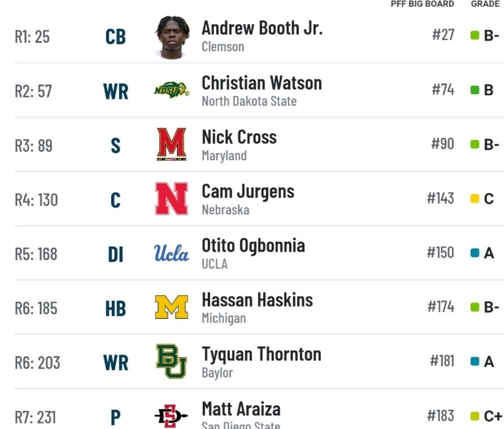Click the HB position label for Haskins
This screenshot has width=504, height=429.
pos(115,309)
